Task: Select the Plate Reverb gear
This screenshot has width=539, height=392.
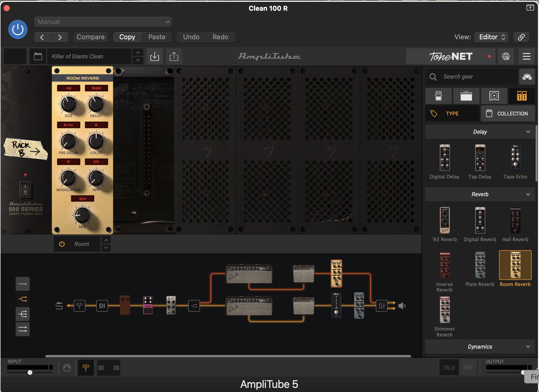Action: coord(480,269)
